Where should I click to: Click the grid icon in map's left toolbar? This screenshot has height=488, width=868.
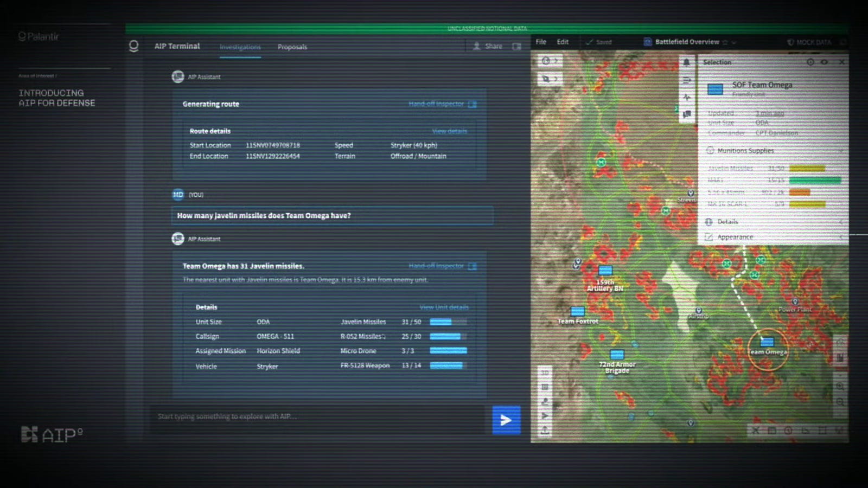pos(545,387)
